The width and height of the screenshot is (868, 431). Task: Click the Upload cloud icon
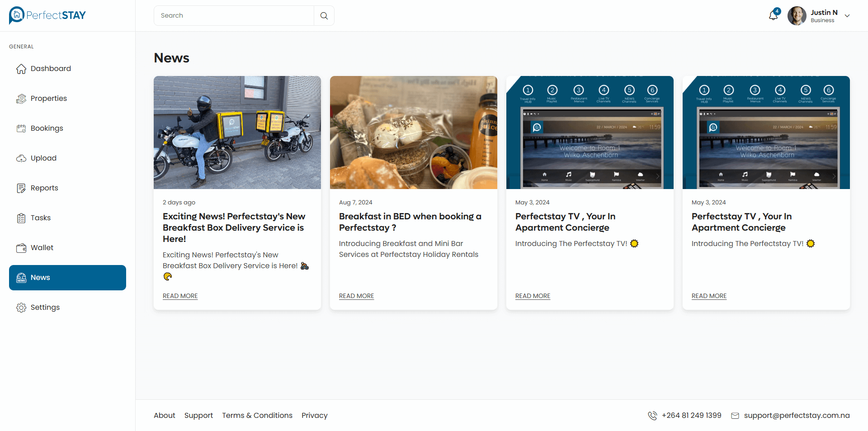pyautogui.click(x=21, y=158)
